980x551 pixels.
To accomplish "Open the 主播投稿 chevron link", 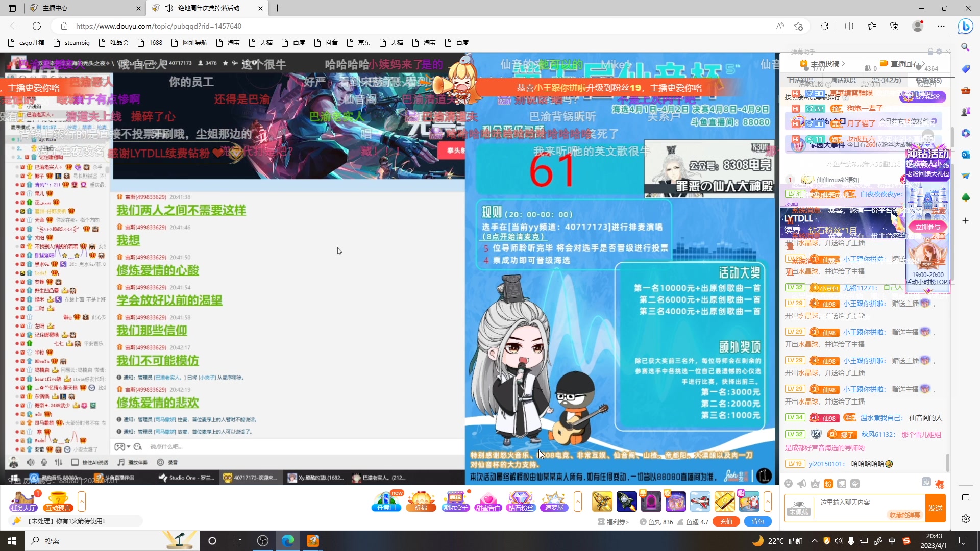I will (x=823, y=64).
